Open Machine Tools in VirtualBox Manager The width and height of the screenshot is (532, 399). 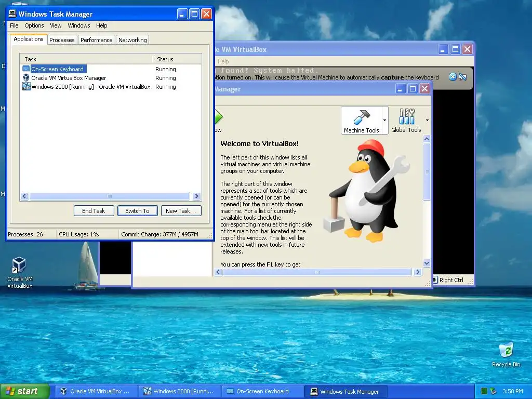tap(362, 121)
